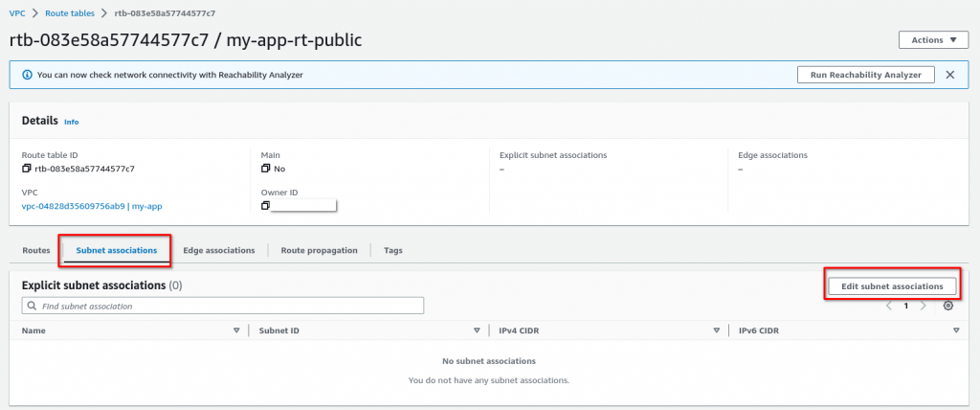
Task: Run Reachability Analyzer
Action: coord(865,75)
